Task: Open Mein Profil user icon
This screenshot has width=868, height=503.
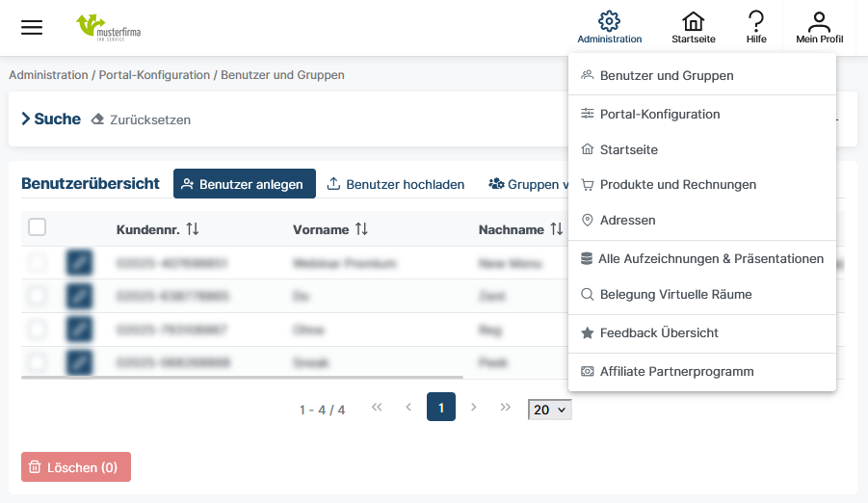Action: tap(819, 22)
